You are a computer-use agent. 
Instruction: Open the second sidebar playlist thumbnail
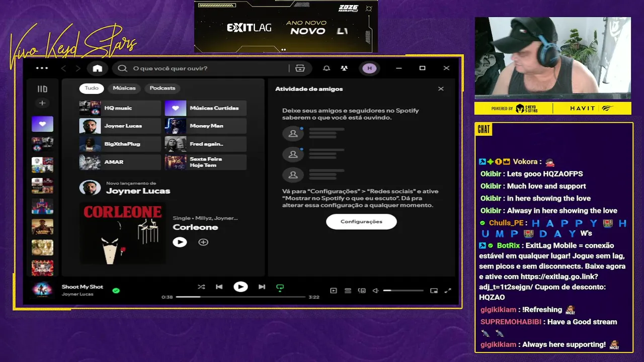[x=42, y=145]
